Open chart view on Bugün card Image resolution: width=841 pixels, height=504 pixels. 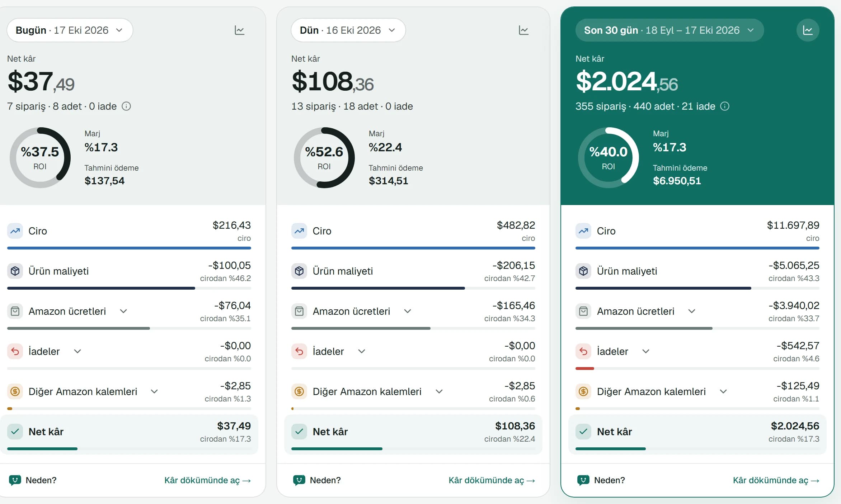[239, 30]
